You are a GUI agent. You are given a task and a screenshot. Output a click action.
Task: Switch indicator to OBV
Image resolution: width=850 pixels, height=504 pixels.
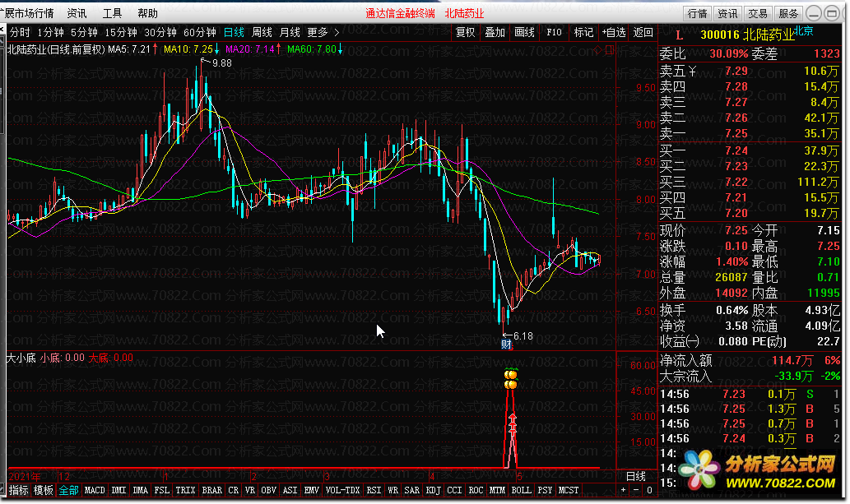click(268, 490)
